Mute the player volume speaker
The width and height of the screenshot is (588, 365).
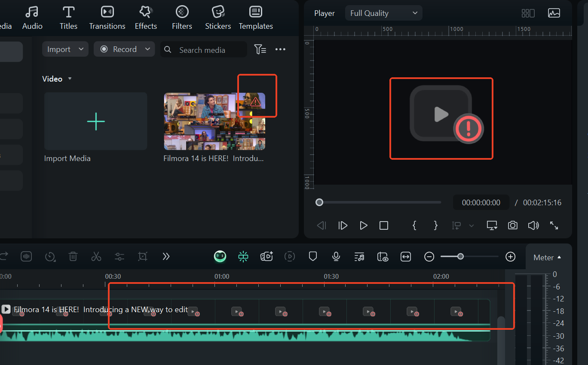(x=533, y=225)
